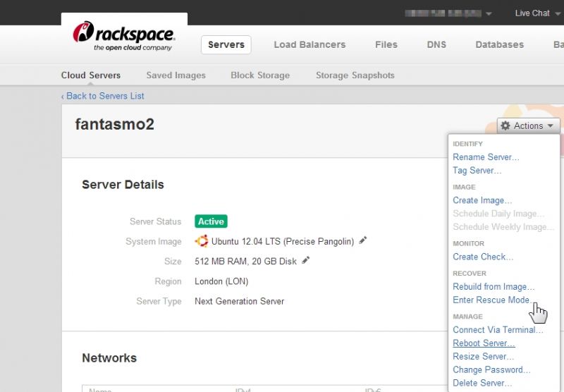Screen dimensions: 564x392
Task: Go to Block Storage subtab
Action: pos(260,75)
